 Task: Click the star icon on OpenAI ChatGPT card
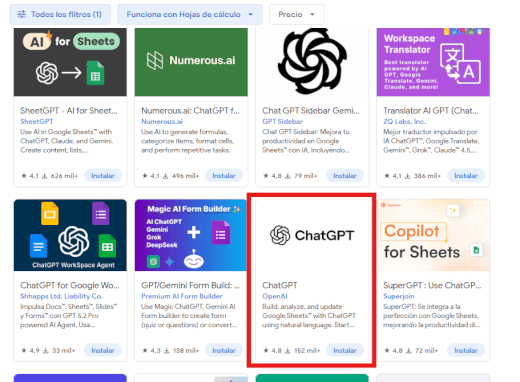266,350
